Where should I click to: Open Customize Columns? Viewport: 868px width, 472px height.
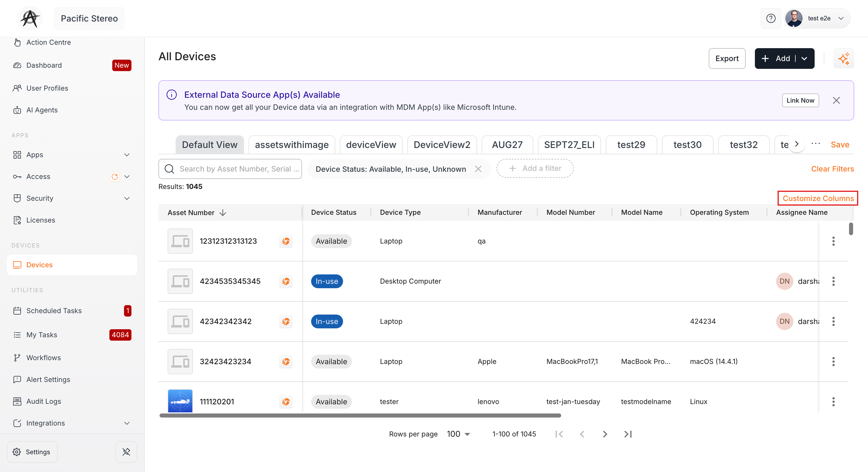pos(818,198)
